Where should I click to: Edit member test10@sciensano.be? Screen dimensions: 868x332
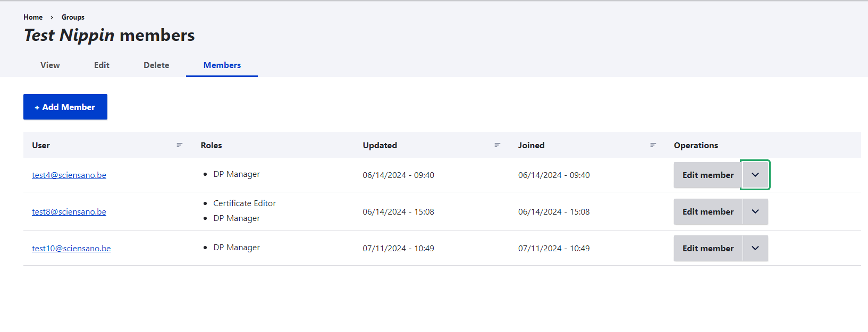707,248
